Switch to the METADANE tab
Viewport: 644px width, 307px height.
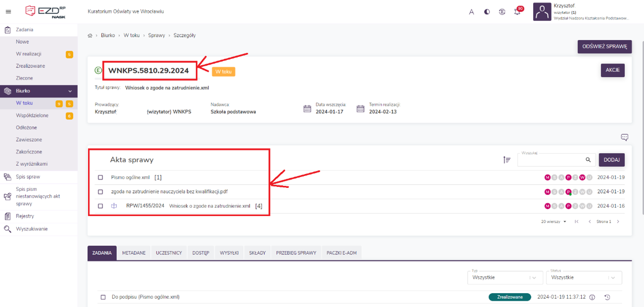134,253
